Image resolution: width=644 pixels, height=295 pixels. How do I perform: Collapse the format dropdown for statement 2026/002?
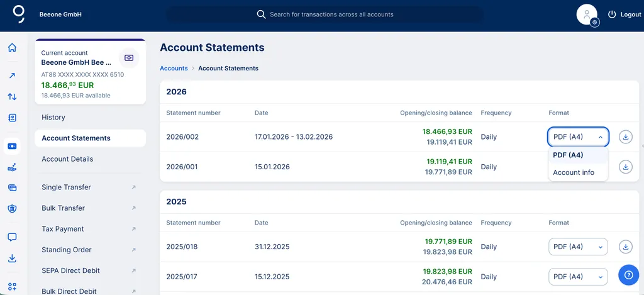(578, 137)
